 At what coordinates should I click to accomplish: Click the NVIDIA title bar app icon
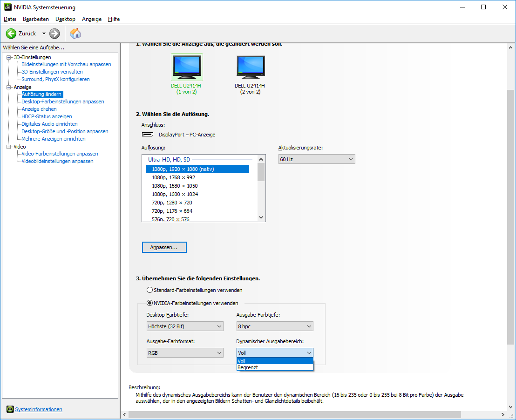click(x=8, y=7)
